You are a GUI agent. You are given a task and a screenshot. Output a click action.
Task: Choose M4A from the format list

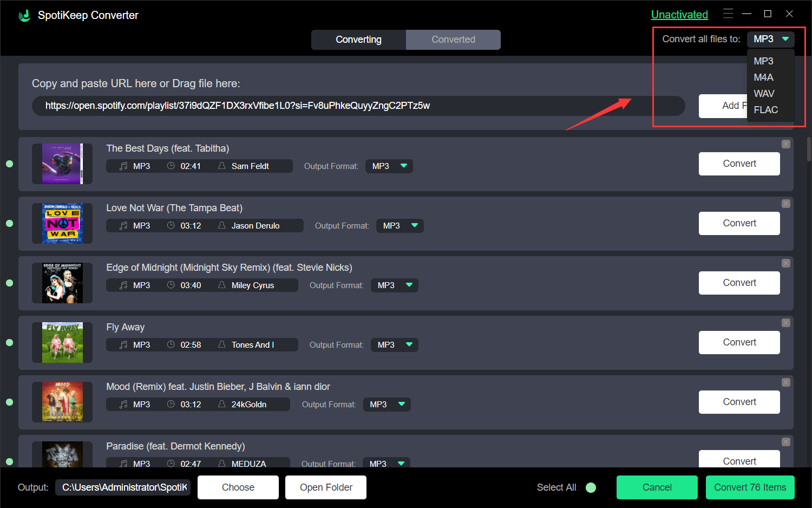tap(763, 77)
